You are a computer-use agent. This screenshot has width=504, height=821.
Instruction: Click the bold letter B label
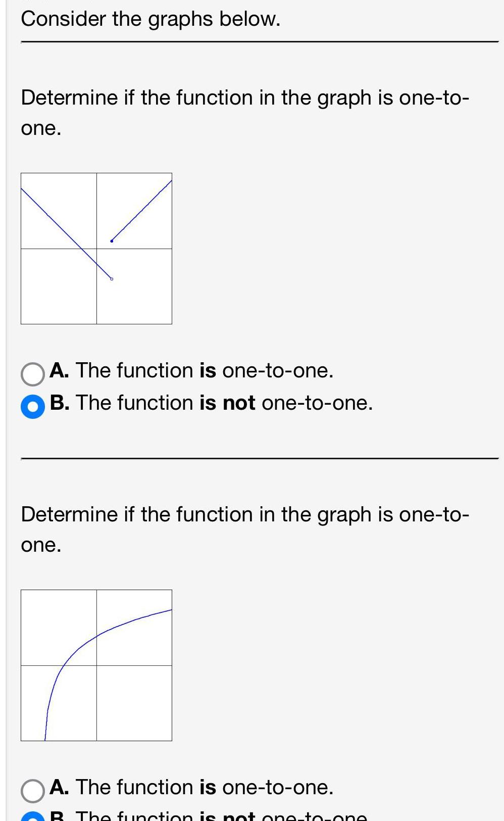pos(60,403)
